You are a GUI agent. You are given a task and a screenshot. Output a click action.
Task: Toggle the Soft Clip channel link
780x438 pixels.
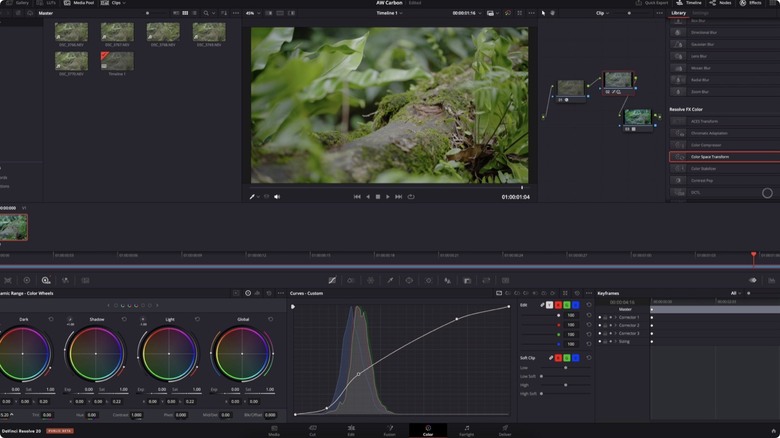pyautogui.click(x=551, y=357)
